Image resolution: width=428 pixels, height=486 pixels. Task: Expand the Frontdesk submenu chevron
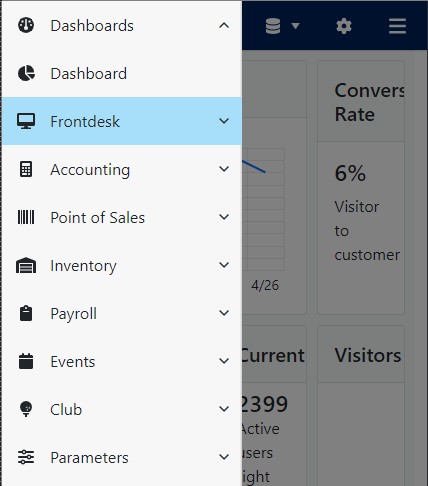click(x=224, y=121)
